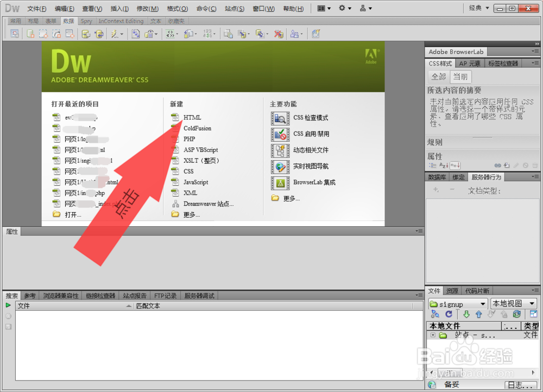The image size is (543, 392).
Task: Click 打开... to open a file
Action: (73, 214)
